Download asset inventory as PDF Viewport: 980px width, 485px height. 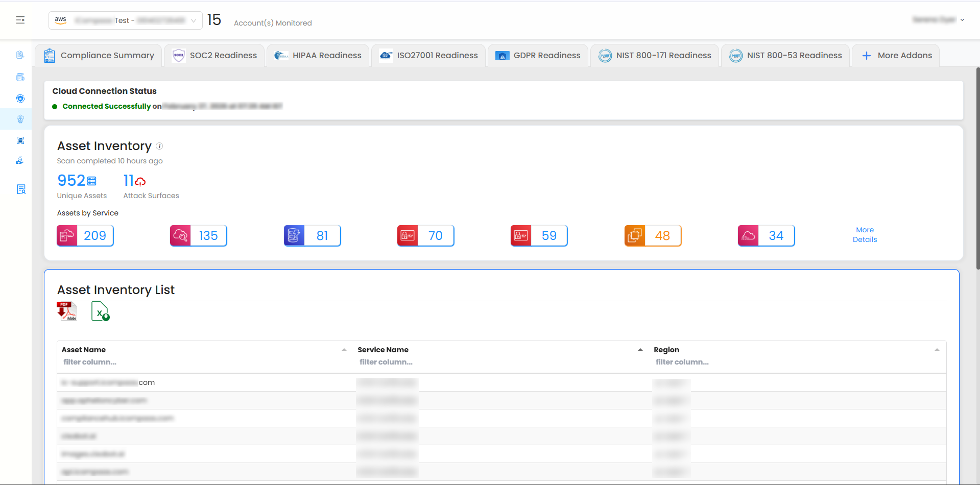coord(67,311)
